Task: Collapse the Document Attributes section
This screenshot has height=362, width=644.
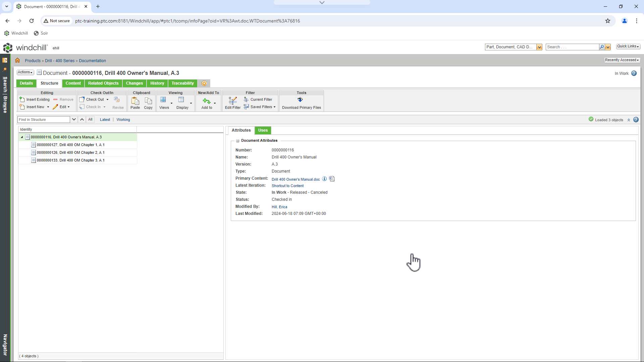Action: point(237,141)
